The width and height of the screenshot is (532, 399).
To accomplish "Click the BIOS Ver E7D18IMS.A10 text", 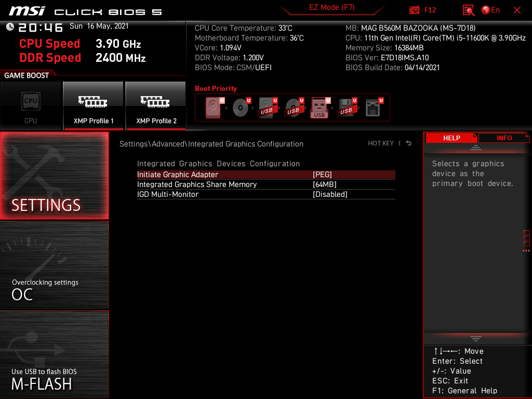I will coord(387,58).
